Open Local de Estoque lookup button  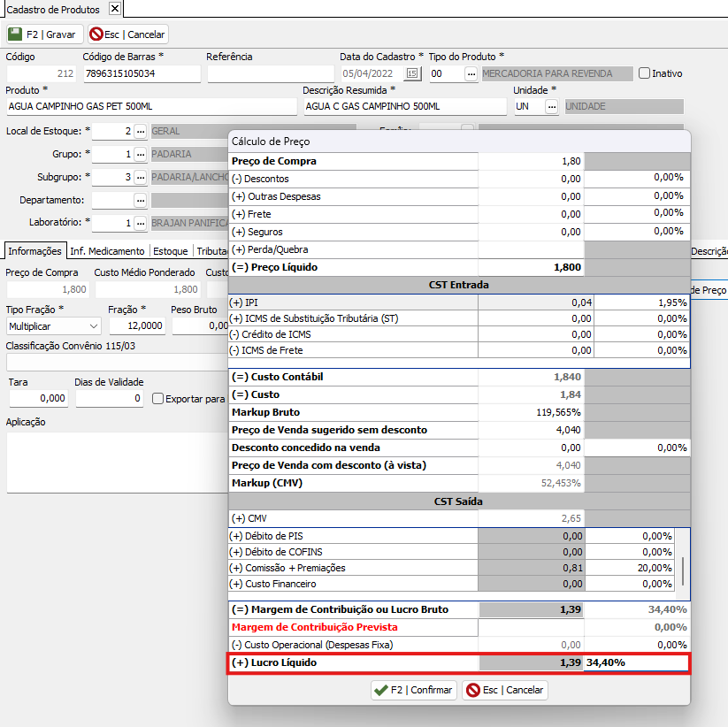tap(139, 132)
